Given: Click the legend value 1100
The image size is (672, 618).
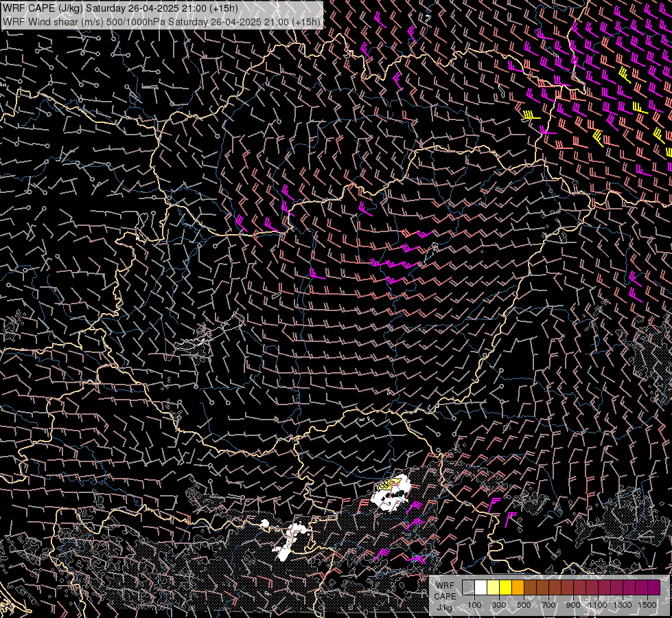Looking at the screenshot, I should pos(597,605).
